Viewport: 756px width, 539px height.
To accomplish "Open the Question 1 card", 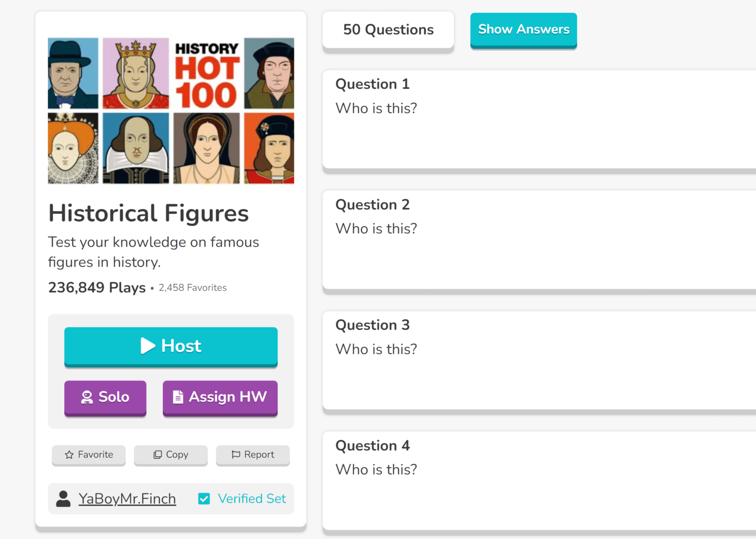I will click(539, 120).
